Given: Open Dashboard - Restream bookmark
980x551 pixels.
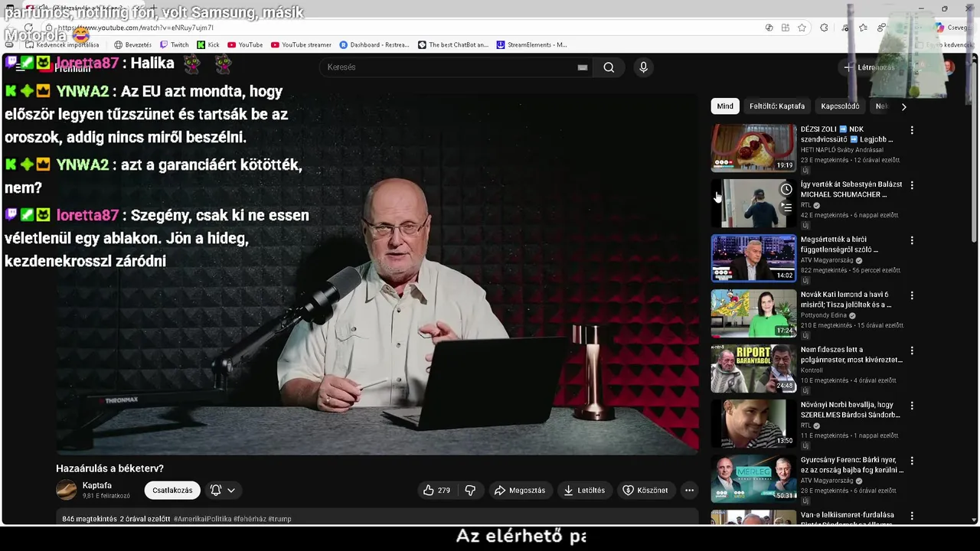Looking at the screenshot, I should [x=374, y=44].
